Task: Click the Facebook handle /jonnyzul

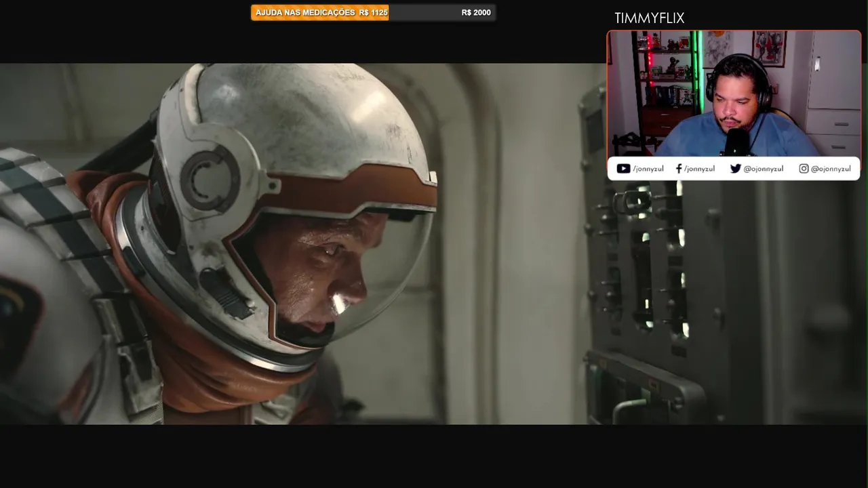Action: (699, 169)
